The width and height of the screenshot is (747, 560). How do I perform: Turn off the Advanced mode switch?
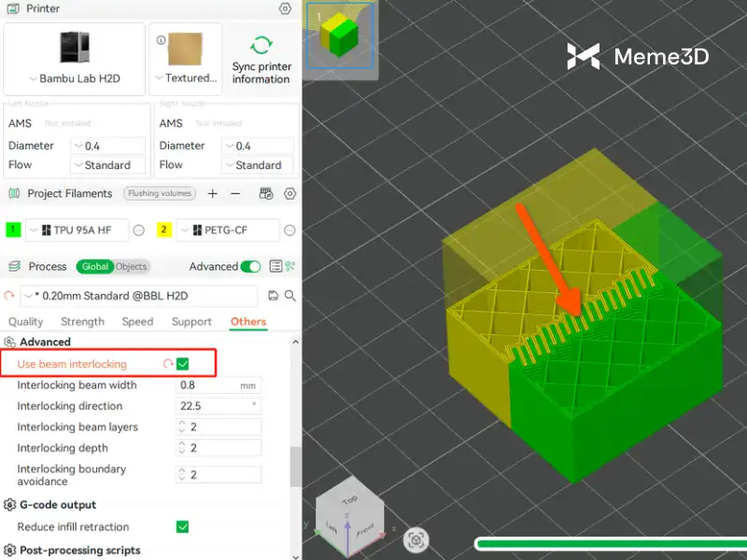(250, 267)
